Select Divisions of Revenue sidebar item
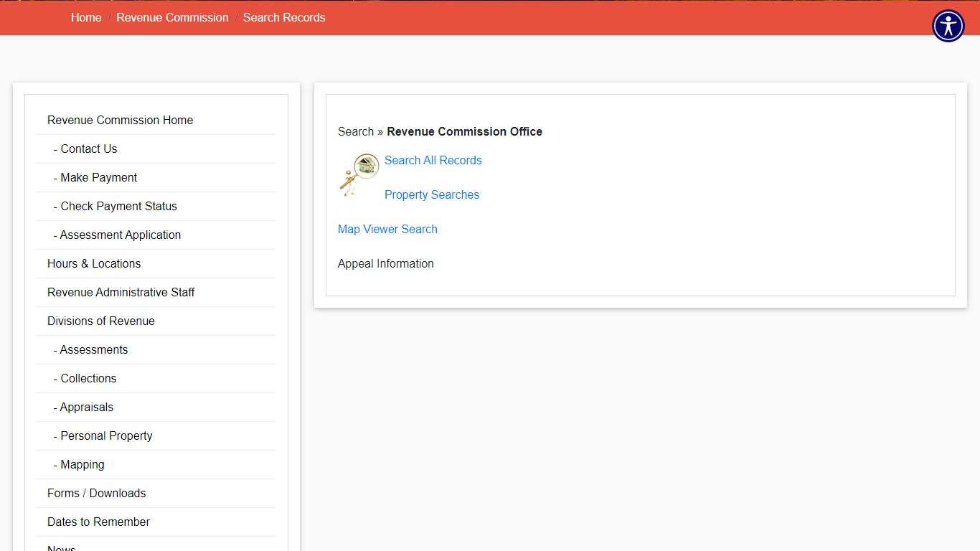 pos(156,321)
